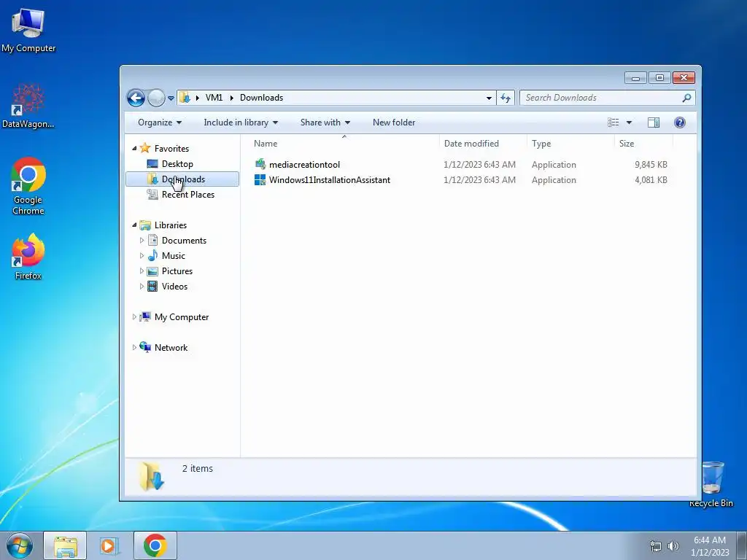Image resolution: width=747 pixels, height=560 pixels.
Task: Click the Windows11InstallationAssistant file name
Action: pyautogui.click(x=330, y=180)
